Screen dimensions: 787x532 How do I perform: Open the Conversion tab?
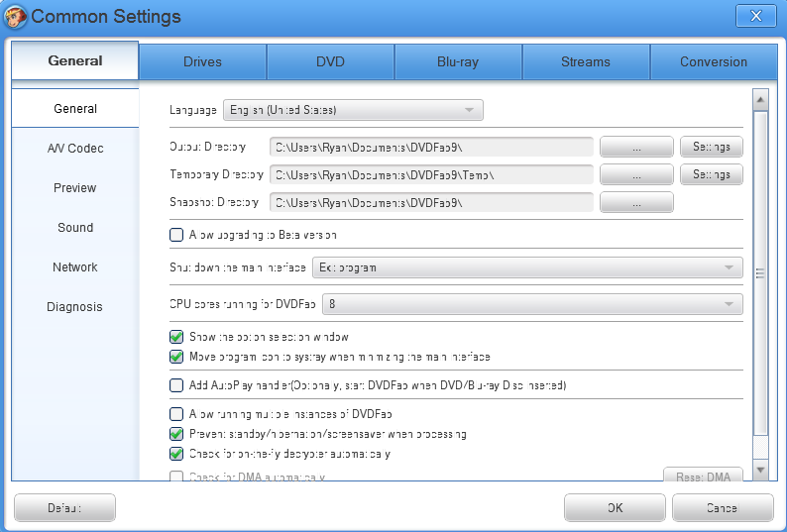click(x=714, y=61)
